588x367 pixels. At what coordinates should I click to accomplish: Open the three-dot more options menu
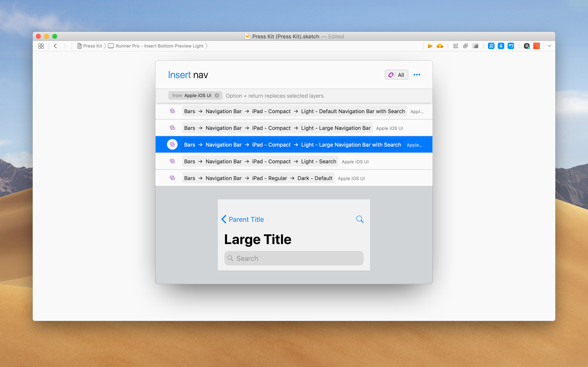click(417, 75)
